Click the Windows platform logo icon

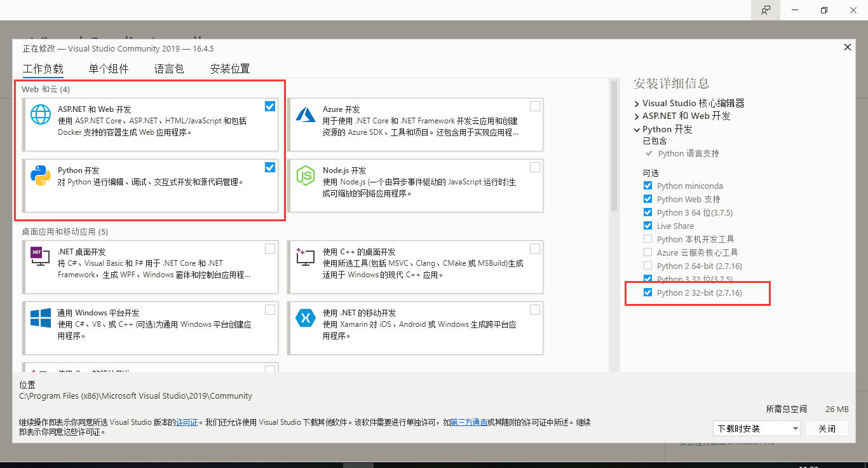tap(41, 318)
